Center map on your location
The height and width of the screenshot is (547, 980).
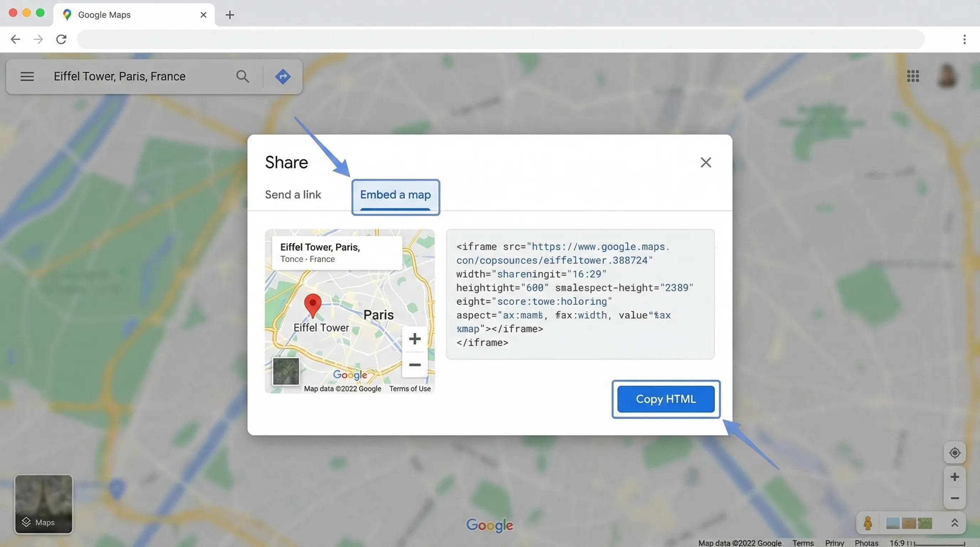point(954,453)
